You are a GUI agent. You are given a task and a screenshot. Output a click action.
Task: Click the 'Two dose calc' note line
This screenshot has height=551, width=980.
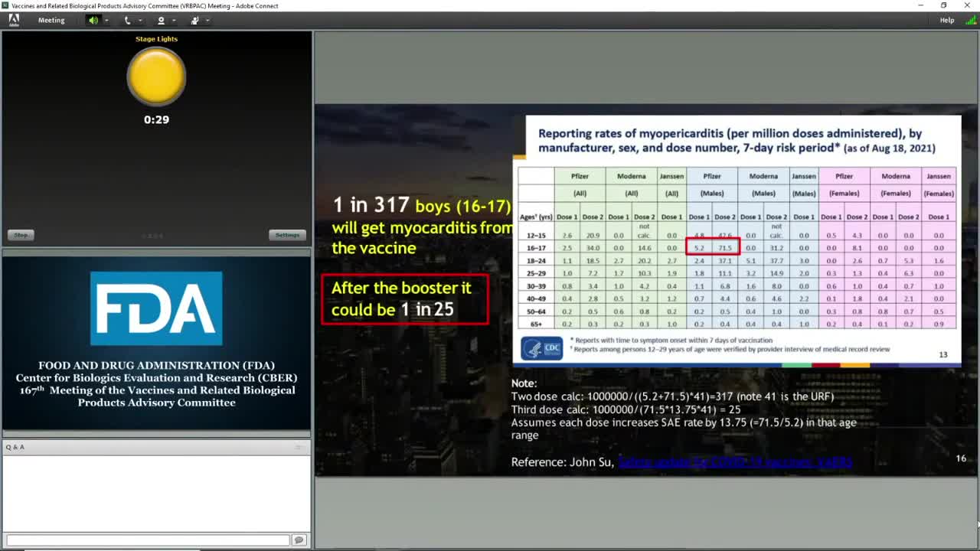pyautogui.click(x=672, y=396)
